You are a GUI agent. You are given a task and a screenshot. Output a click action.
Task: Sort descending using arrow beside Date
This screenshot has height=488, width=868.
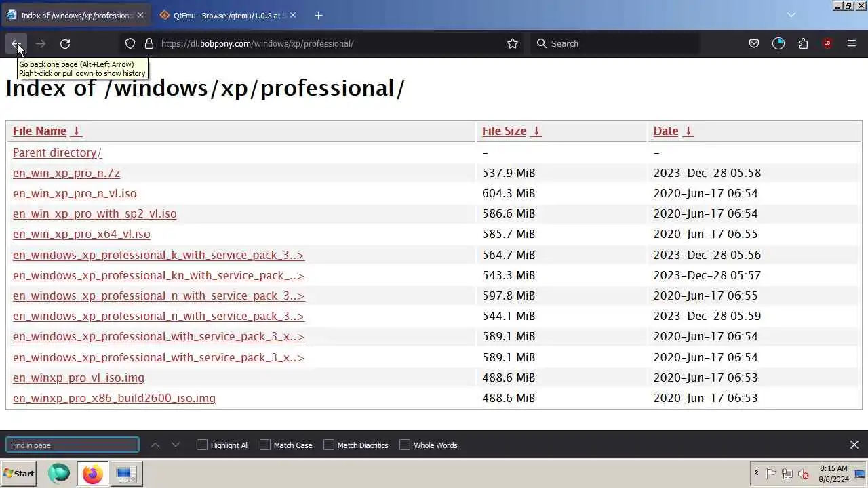coord(688,131)
